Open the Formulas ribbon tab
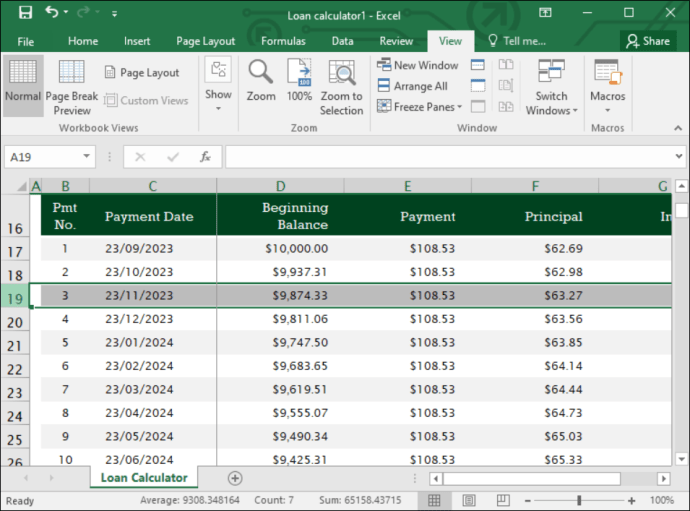This screenshot has width=690, height=511. click(x=283, y=41)
